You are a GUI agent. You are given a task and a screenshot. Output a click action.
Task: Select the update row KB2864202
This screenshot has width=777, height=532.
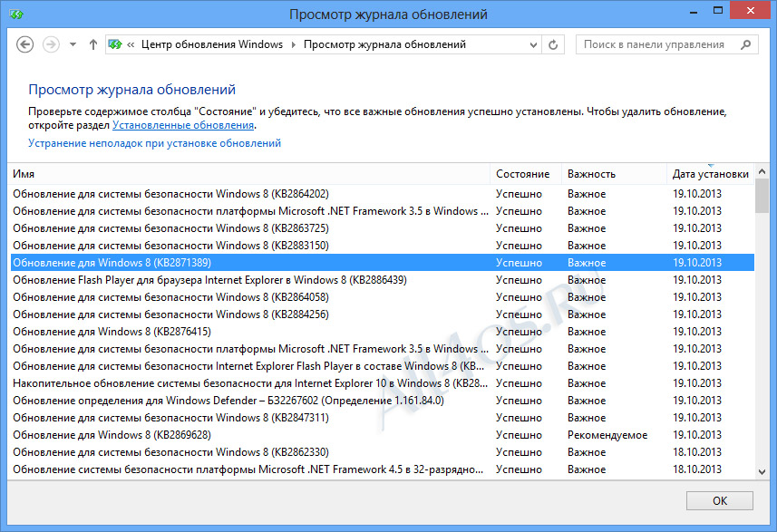coord(382,194)
